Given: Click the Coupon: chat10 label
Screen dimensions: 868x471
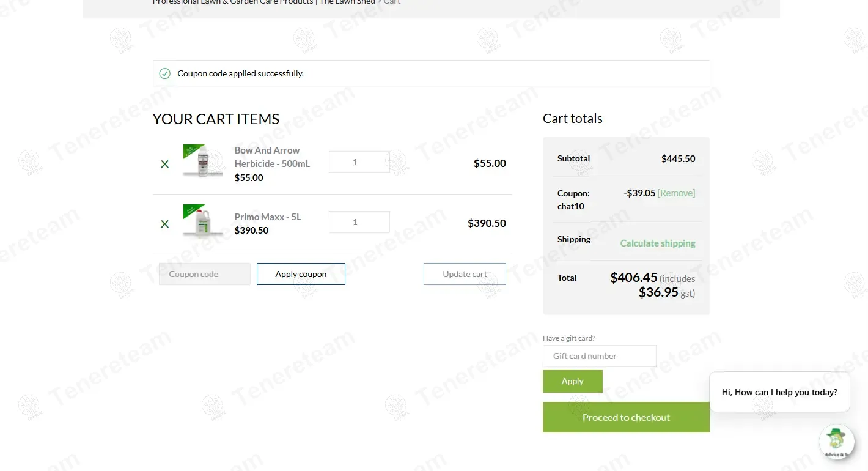Looking at the screenshot, I should tap(573, 199).
